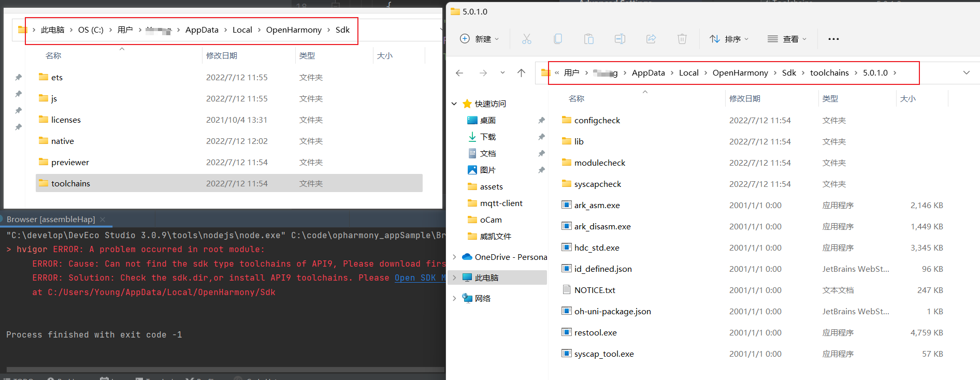The height and width of the screenshot is (380, 980).
Task: Select NOTICE.txt file
Action: coord(595,290)
